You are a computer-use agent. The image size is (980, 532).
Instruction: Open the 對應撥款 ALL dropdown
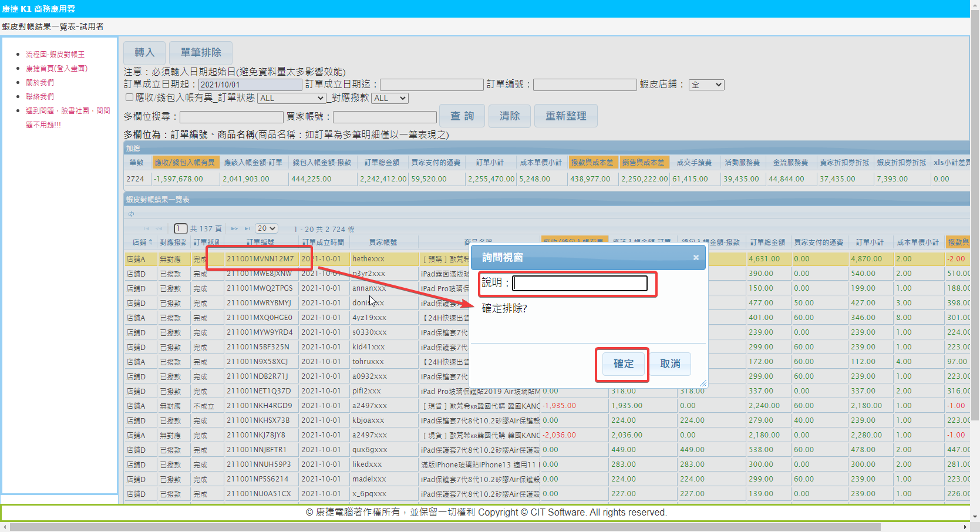(x=390, y=98)
